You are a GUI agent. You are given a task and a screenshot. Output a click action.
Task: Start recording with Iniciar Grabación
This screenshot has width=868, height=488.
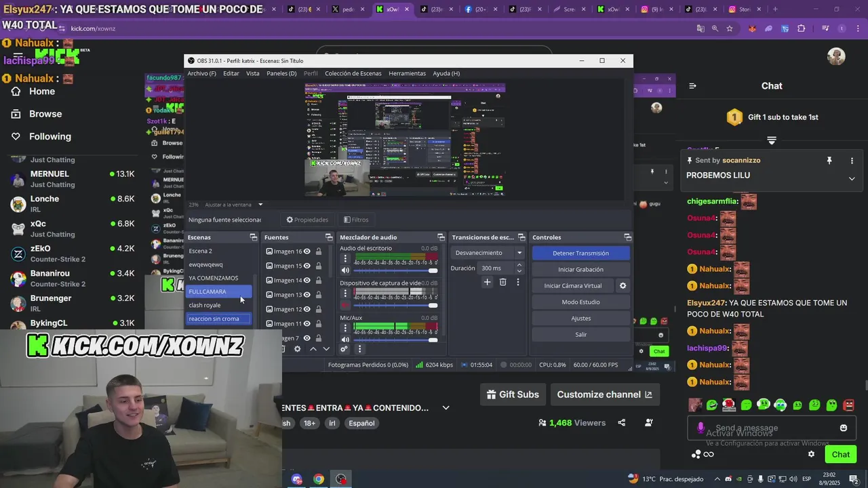pos(580,269)
